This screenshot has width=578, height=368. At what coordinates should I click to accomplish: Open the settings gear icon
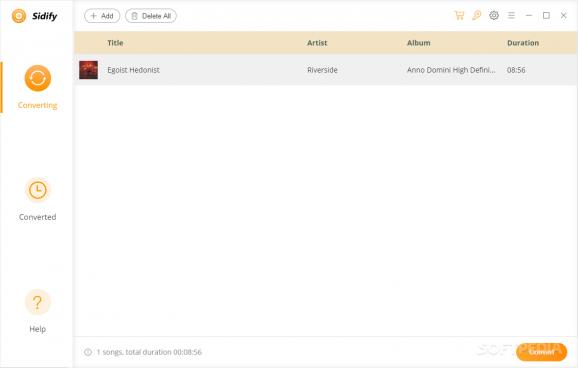point(494,15)
